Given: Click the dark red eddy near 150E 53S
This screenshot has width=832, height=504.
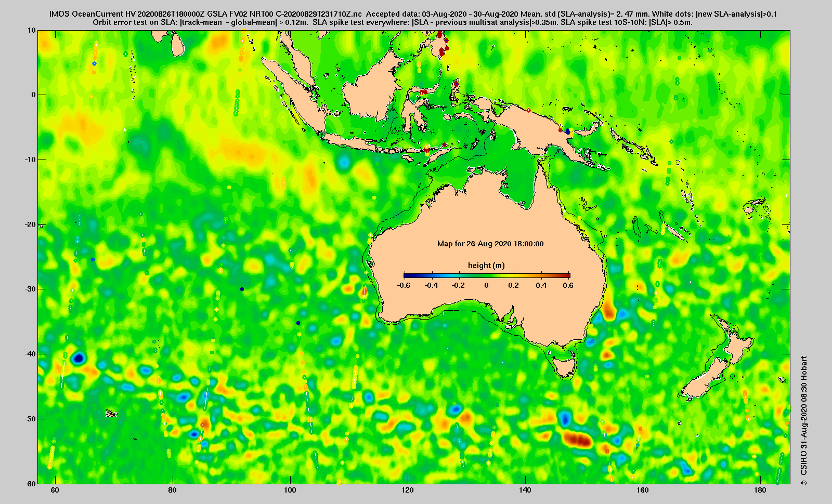Looking at the screenshot, I should click(x=578, y=440).
